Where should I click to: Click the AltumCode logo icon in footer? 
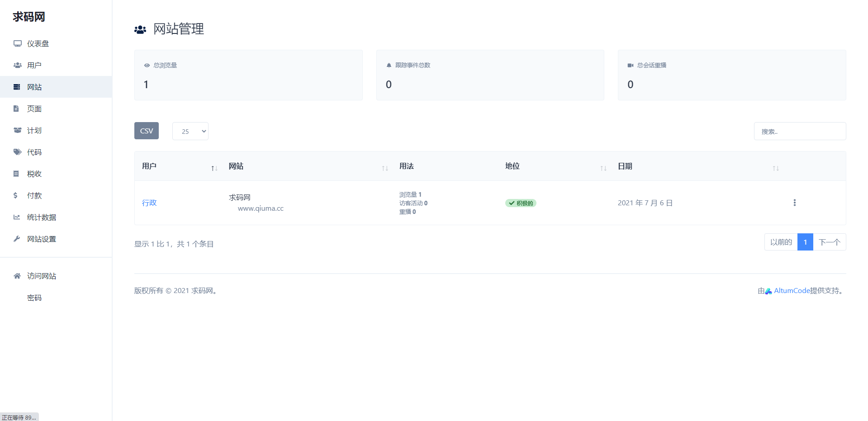[x=768, y=291]
